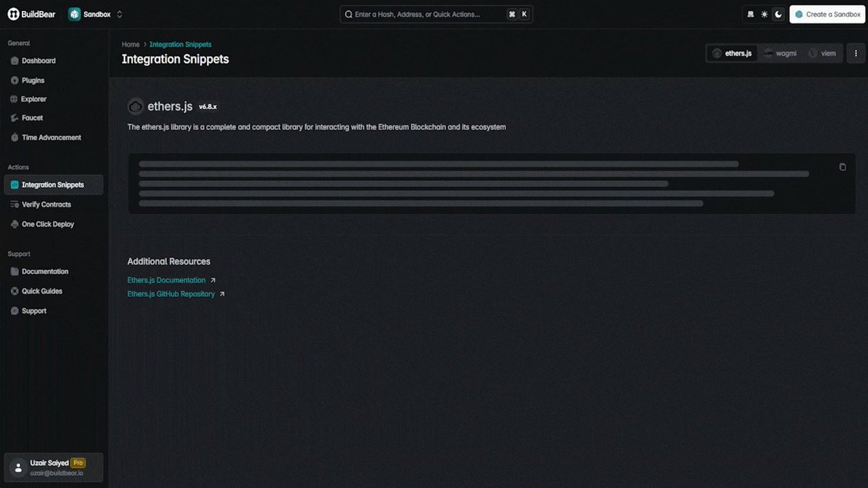Open the Dashboard page
The height and width of the screenshot is (488, 868).
click(x=54, y=61)
